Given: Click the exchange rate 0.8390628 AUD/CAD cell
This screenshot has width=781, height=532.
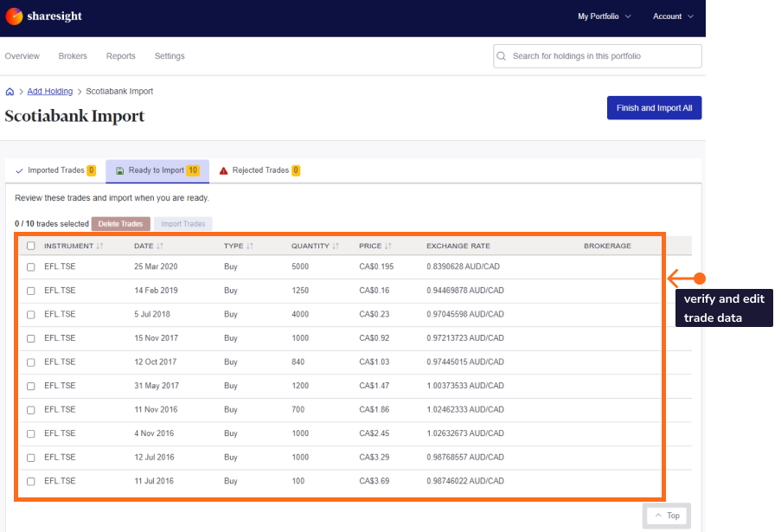Looking at the screenshot, I should pyautogui.click(x=463, y=266).
